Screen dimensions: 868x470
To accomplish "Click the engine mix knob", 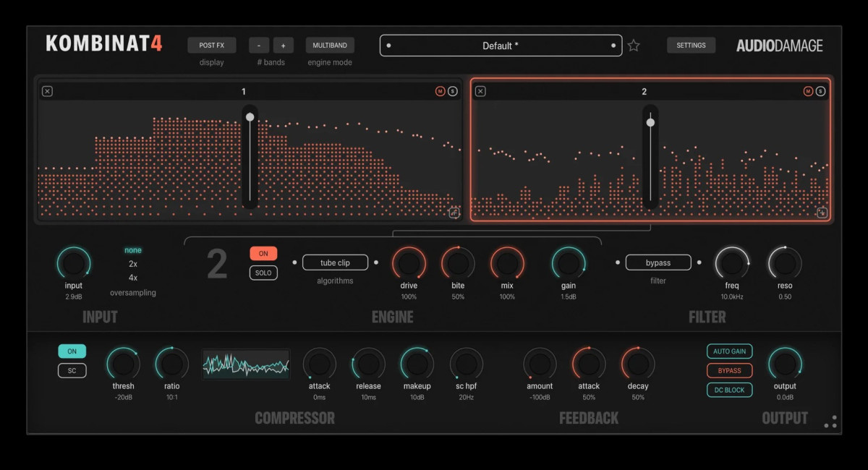I will pyautogui.click(x=507, y=264).
